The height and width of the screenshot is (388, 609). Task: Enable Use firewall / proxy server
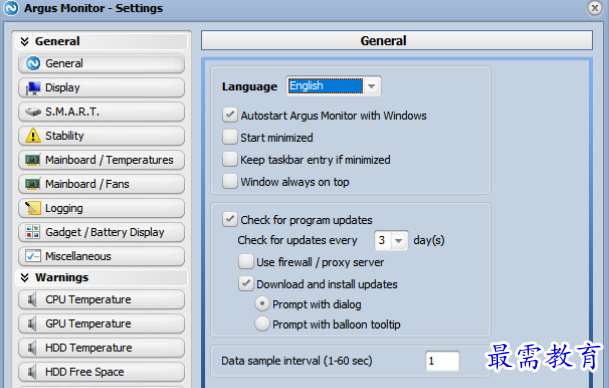pyautogui.click(x=246, y=262)
